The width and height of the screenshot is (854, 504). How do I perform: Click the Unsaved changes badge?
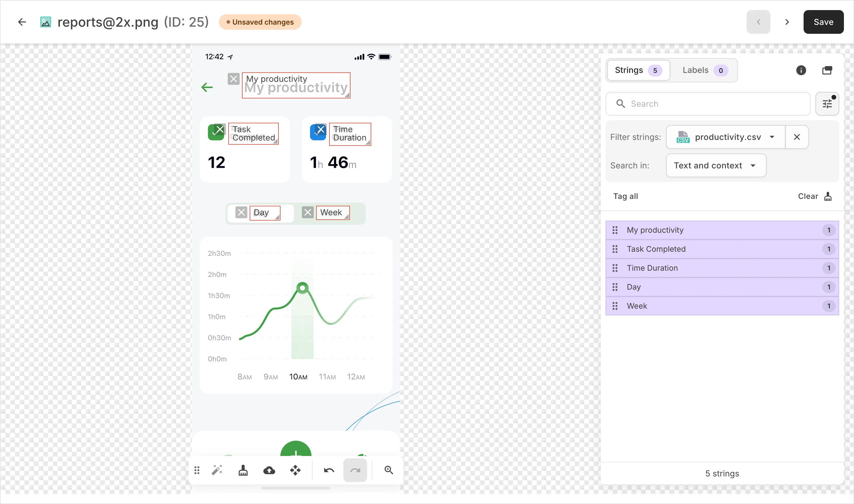point(260,22)
